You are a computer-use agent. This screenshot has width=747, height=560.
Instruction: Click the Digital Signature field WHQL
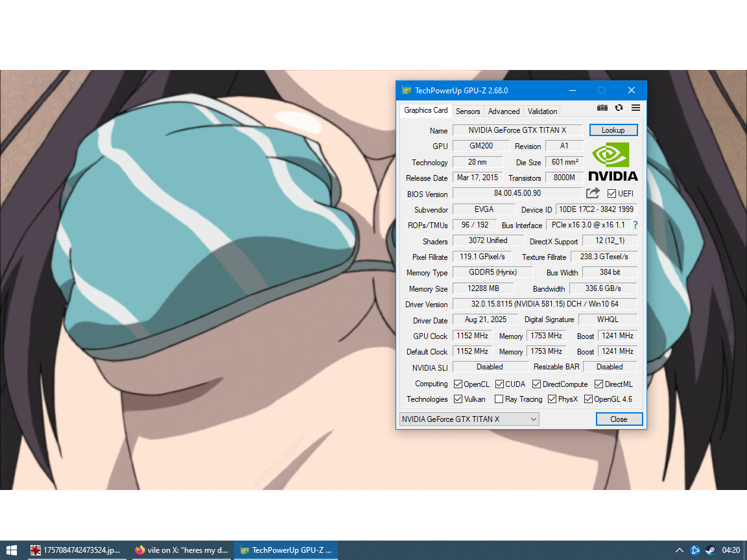[x=608, y=320]
